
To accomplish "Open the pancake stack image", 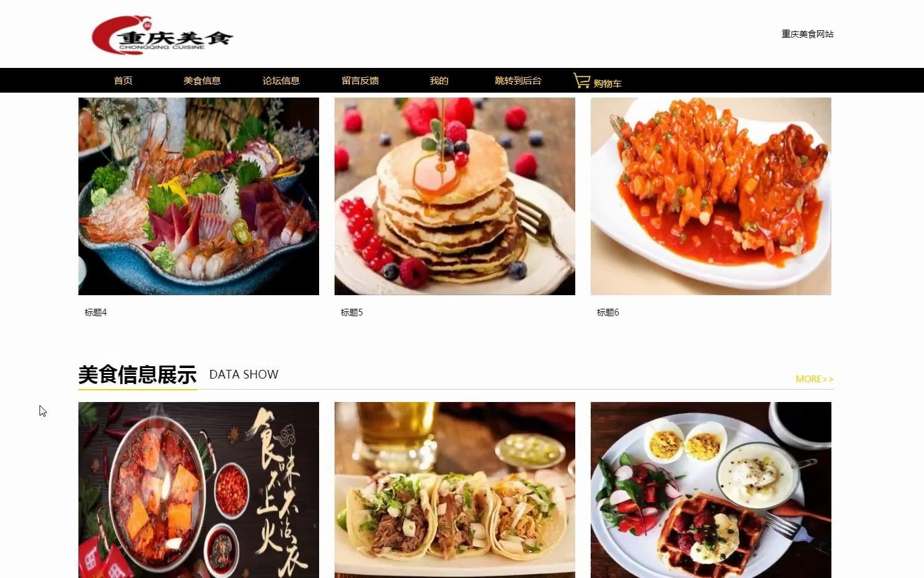I will [x=455, y=196].
